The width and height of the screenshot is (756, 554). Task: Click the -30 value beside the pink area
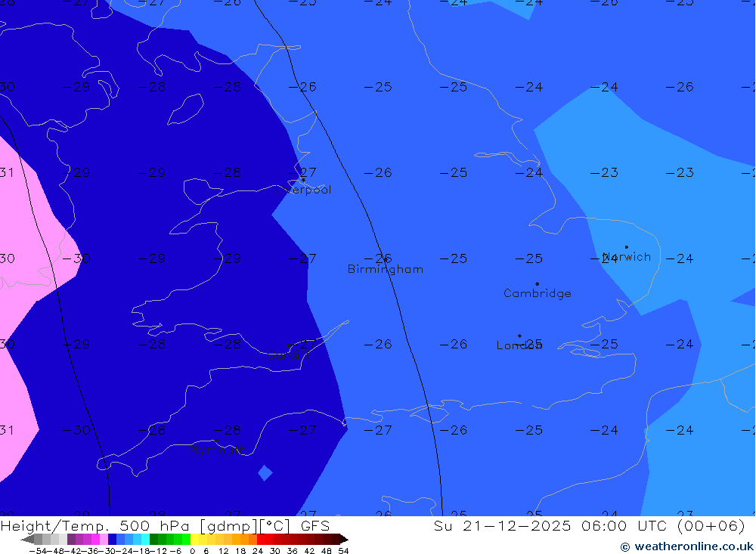pyautogui.click(x=76, y=258)
